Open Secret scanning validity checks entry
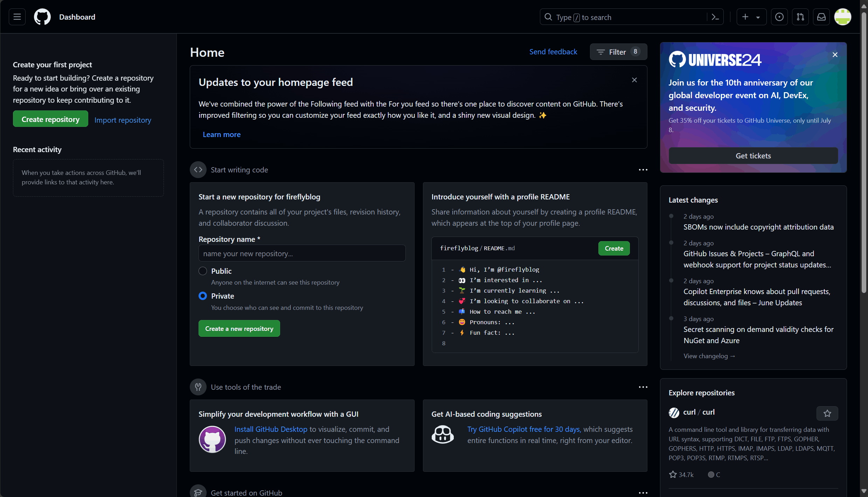The height and width of the screenshot is (497, 868). point(759,335)
